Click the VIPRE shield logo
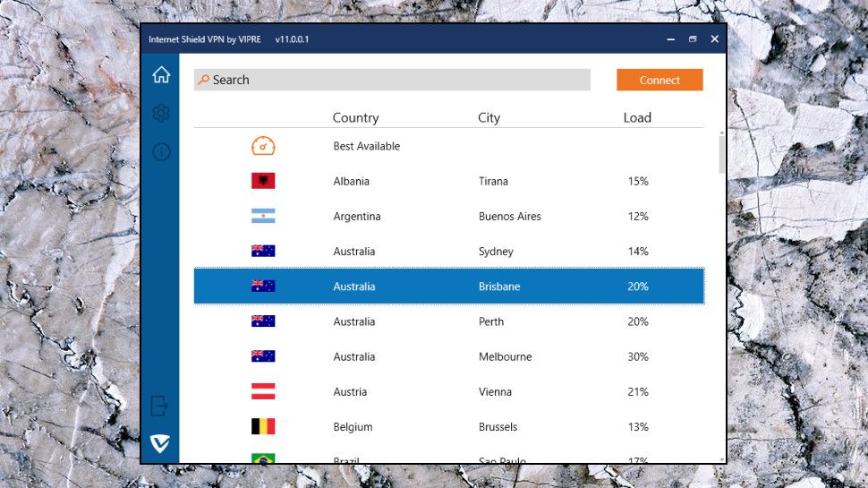This screenshot has height=488, width=868. click(x=160, y=443)
